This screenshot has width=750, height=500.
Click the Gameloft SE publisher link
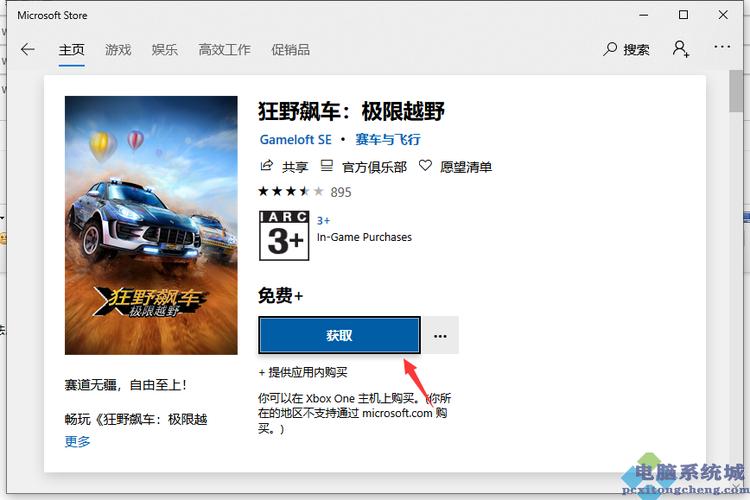[x=296, y=140]
